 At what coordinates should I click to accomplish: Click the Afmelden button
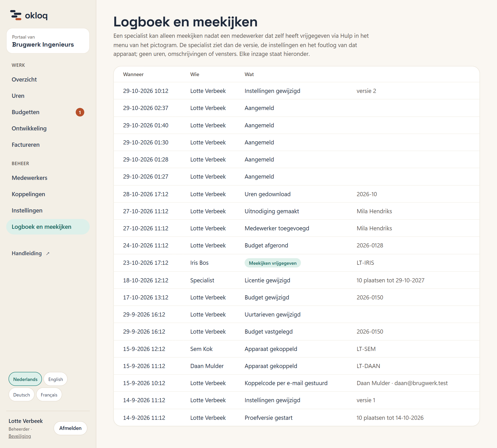click(70, 428)
